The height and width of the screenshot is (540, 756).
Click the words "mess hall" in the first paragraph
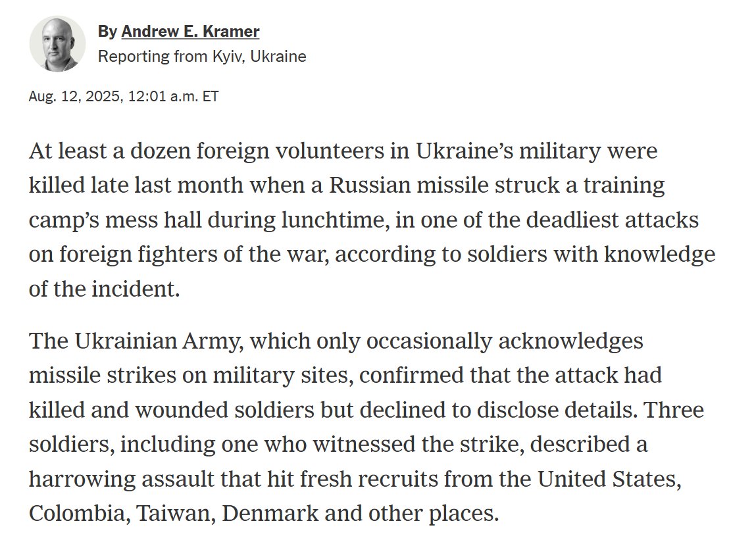(153, 220)
